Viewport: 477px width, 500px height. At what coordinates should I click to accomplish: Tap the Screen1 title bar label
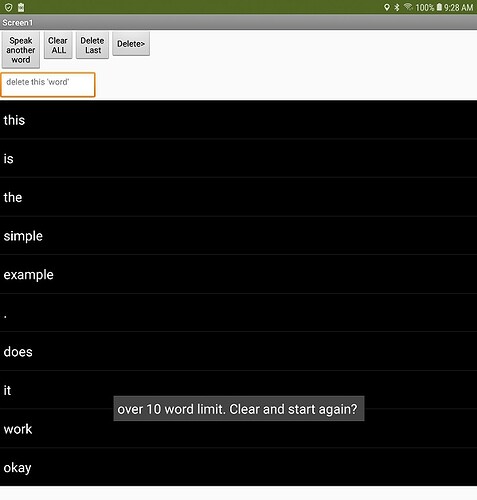pyautogui.click(x=18, y=23)
